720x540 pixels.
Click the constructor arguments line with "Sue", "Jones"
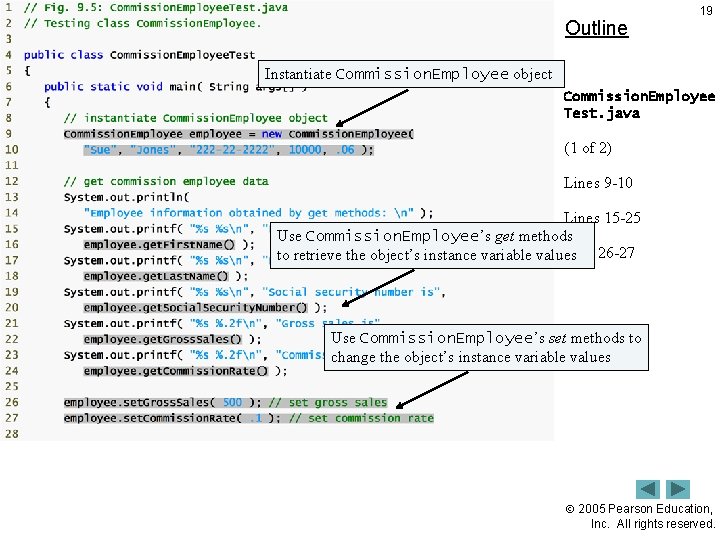click(229, 150)
